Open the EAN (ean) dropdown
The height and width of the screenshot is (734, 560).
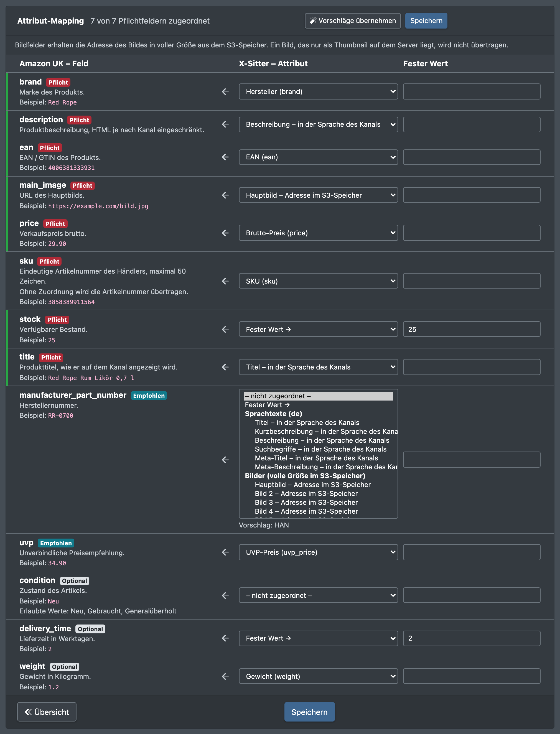[318, 157]
